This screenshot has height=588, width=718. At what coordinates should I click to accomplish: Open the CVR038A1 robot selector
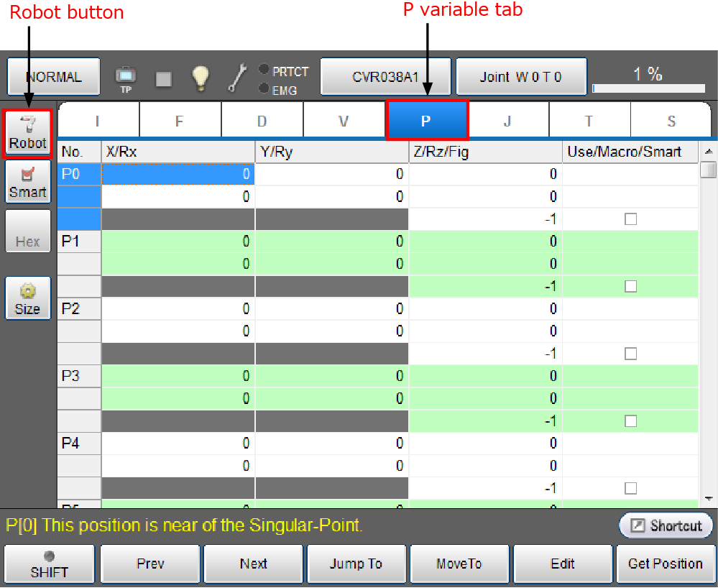tap(385, 77)
